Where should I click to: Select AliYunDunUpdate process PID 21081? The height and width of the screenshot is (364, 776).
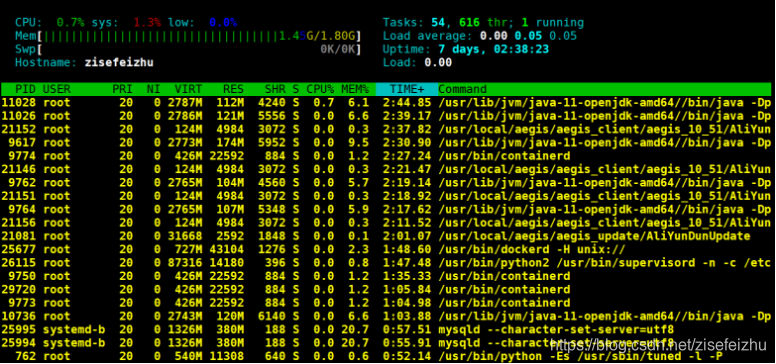(x=386, y=236)
